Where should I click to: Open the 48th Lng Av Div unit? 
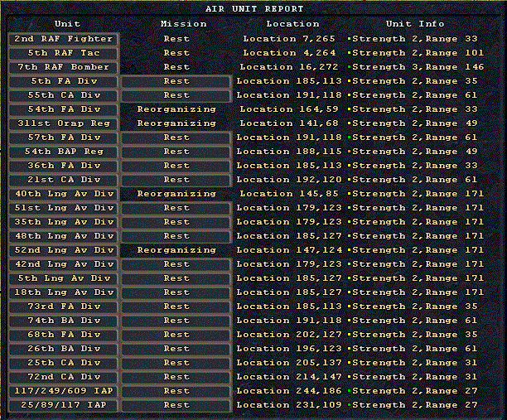coord(64,236)
